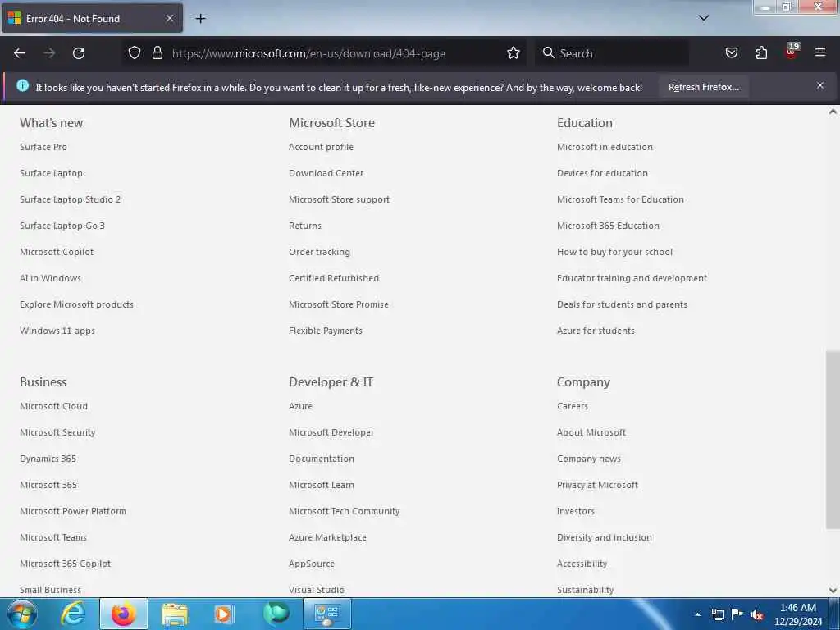This screenshot has width=840, height=630.
Task: Click into the Search box
Action: coord(610,53)
